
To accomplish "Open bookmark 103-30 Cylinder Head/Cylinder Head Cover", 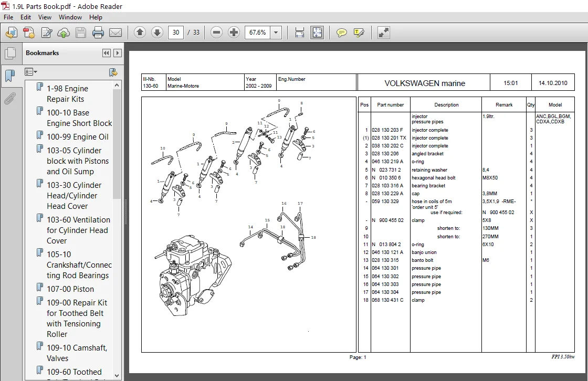I will click(74, 195).
